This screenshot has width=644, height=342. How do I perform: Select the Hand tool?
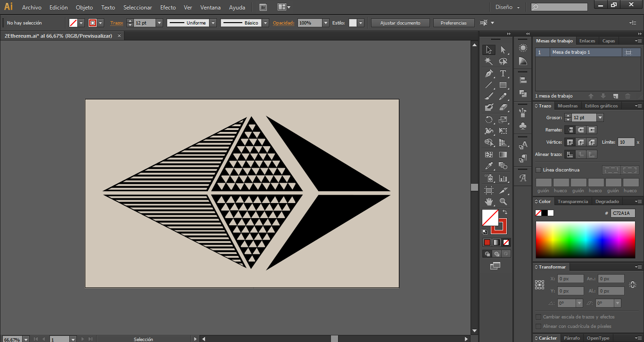coord(489,202)
